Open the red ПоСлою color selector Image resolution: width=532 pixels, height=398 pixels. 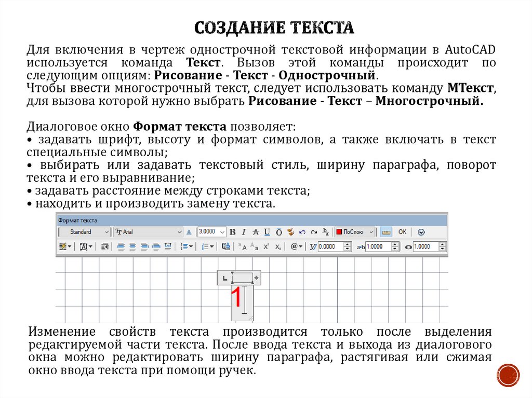[354, 232]
